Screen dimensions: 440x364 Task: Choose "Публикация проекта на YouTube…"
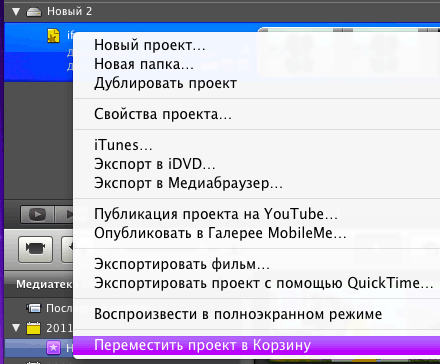pos(256,214)
